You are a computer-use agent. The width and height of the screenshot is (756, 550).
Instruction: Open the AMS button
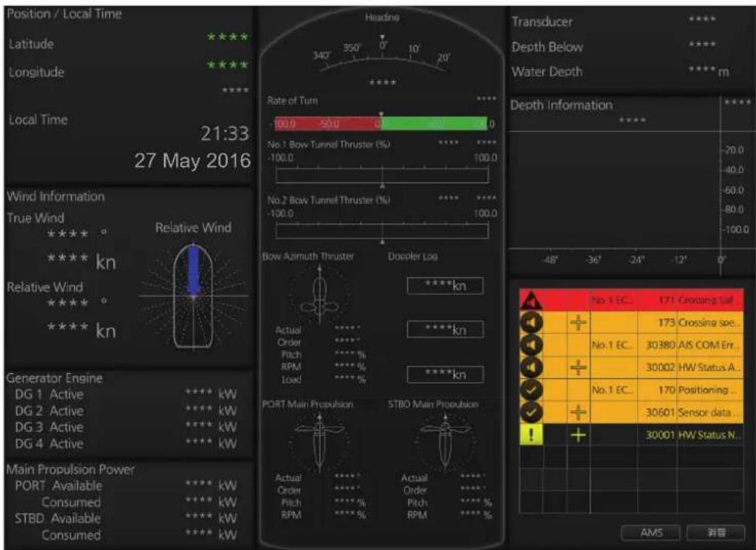[651, 532]
